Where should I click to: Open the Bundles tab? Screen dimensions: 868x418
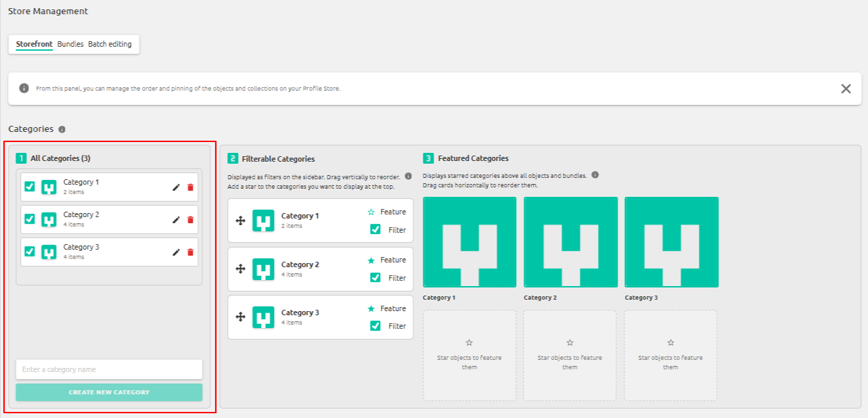point(70,44)
